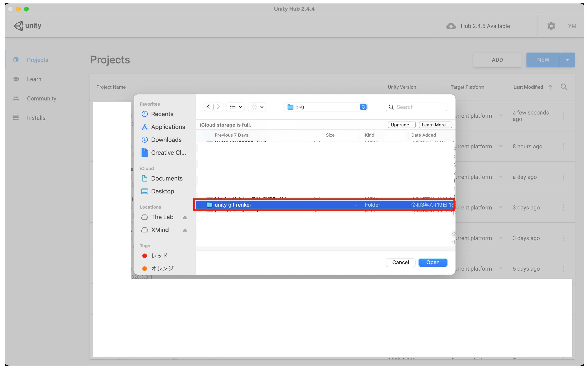This screenshot has width=588, height=368.
Task: Eject The Lab volume
Action: point(185,217)
